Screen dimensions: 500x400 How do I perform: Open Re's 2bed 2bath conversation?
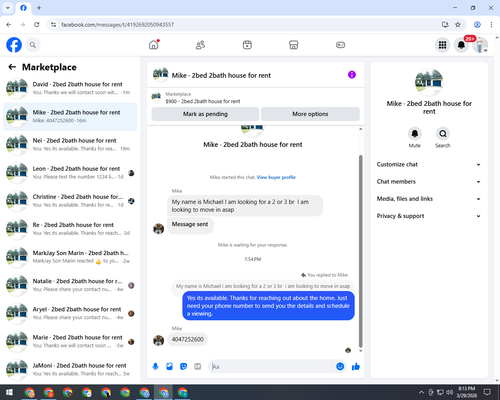[70, 229]
